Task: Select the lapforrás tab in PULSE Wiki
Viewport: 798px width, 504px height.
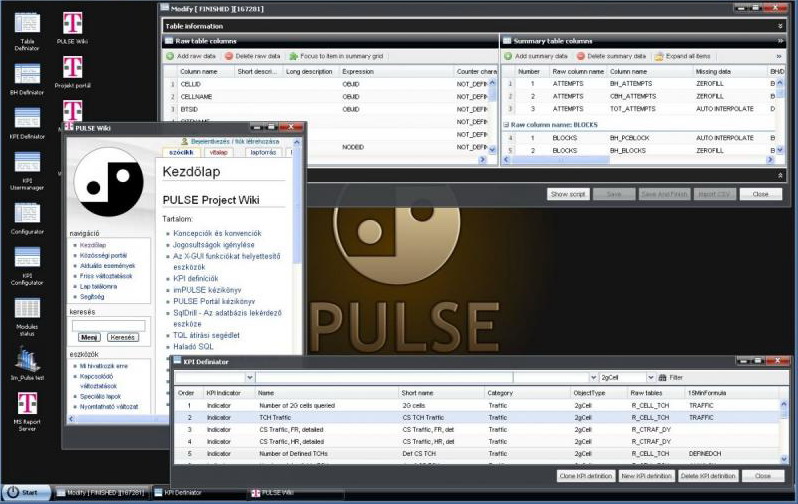Action: (262, 152)
